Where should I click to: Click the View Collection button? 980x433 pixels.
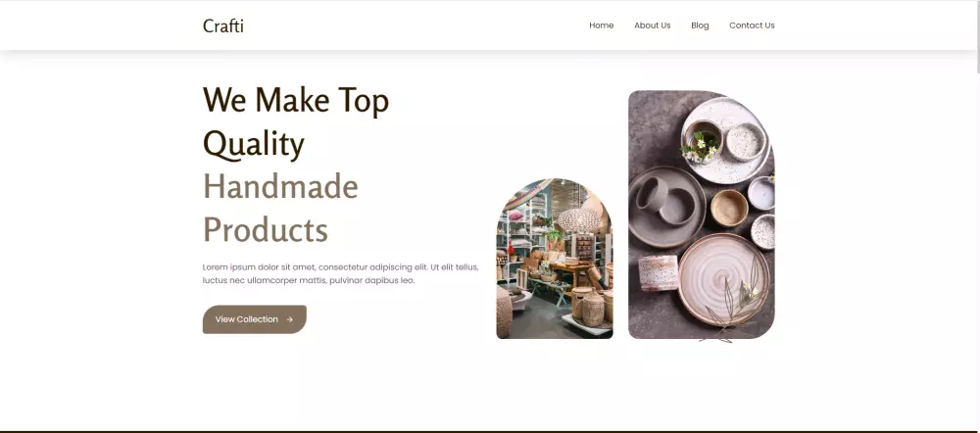255,319
